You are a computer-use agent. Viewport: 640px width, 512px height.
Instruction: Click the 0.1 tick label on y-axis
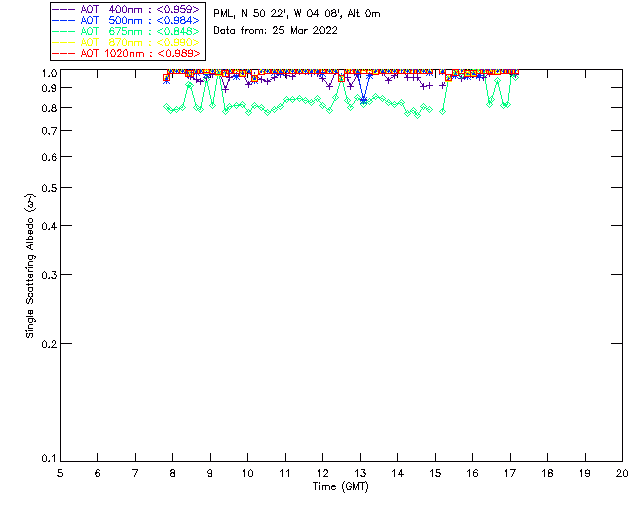tap(49, 459)
